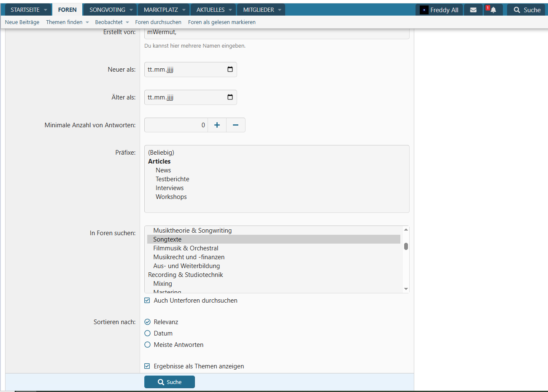Open the notifications bell icon
This screenshot has width=548, height=392.
tap(493, 10)
